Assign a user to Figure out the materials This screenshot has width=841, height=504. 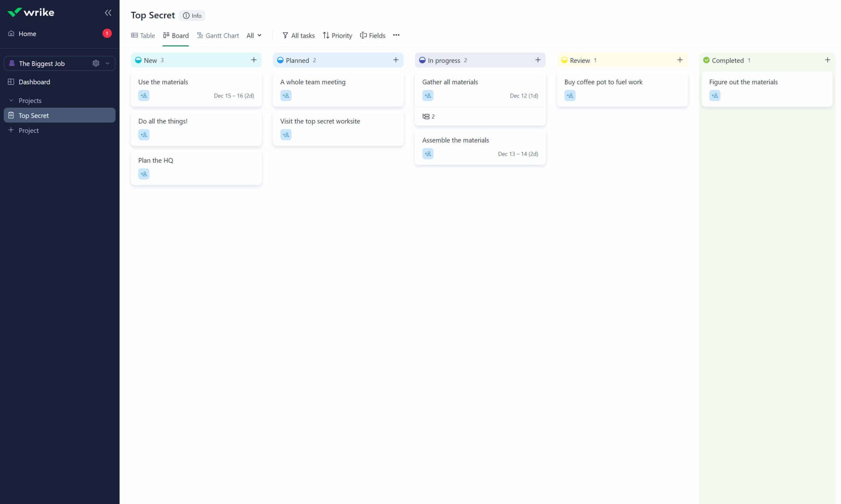pyautogui.click(x=715, y=95)
